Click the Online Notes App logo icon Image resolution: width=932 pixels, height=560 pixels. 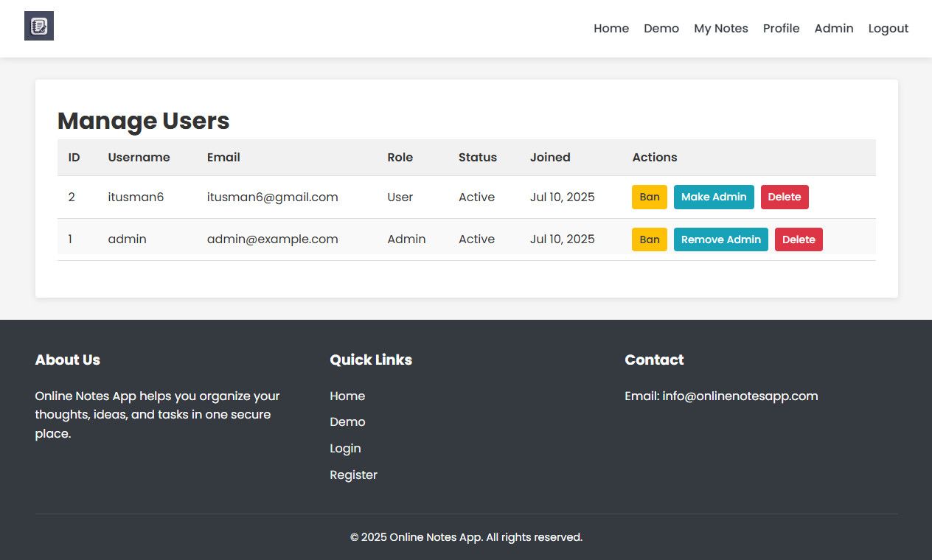pos(39,27)
